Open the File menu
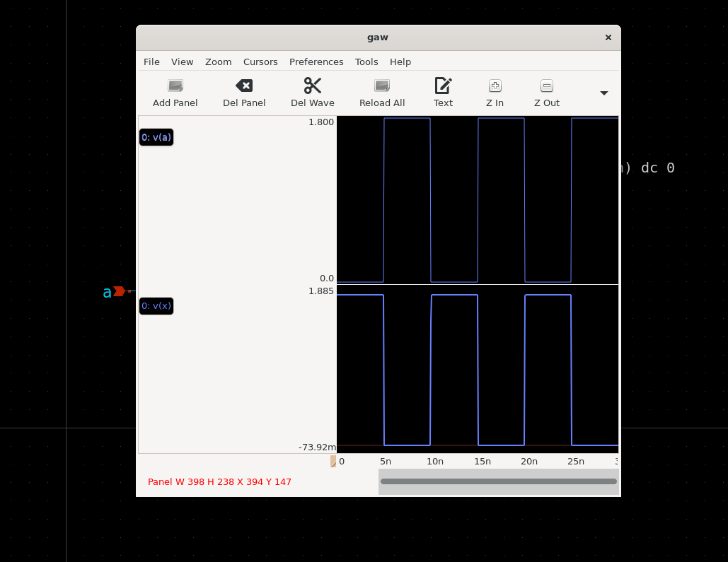This screenshot has width=728, height=562. coord(151,62)
